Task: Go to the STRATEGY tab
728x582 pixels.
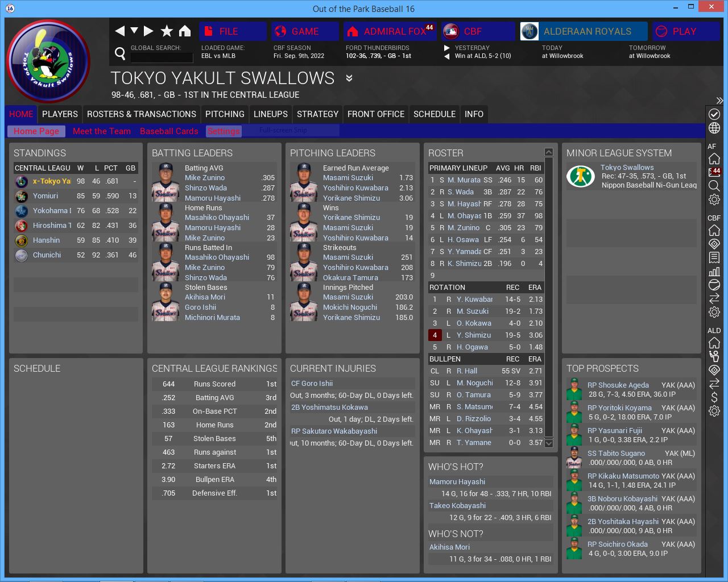Action: [x=317, y=114]
